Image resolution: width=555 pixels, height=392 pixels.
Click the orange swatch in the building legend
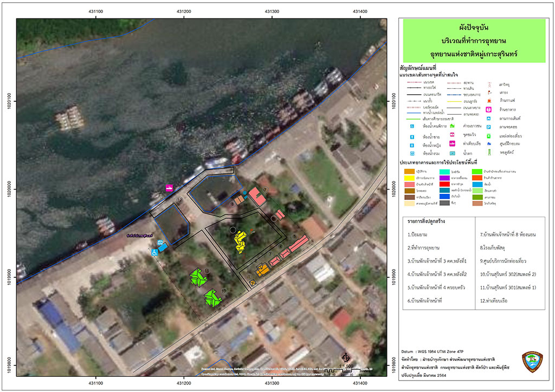click(x=409, y=172)
